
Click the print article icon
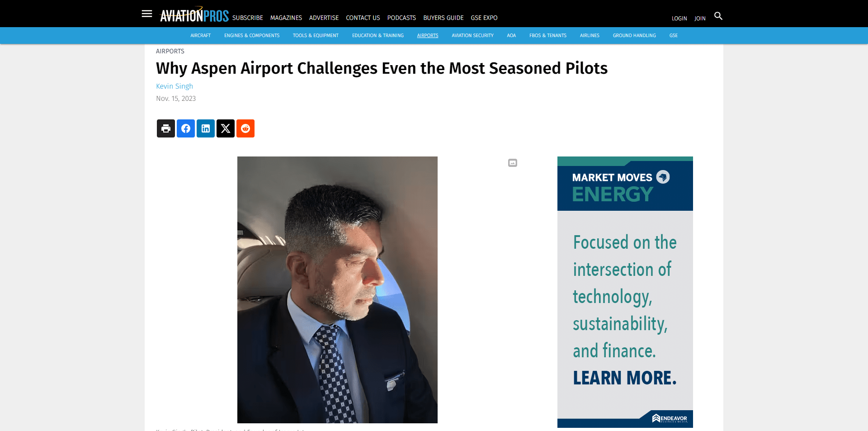(x=165, y=128)
